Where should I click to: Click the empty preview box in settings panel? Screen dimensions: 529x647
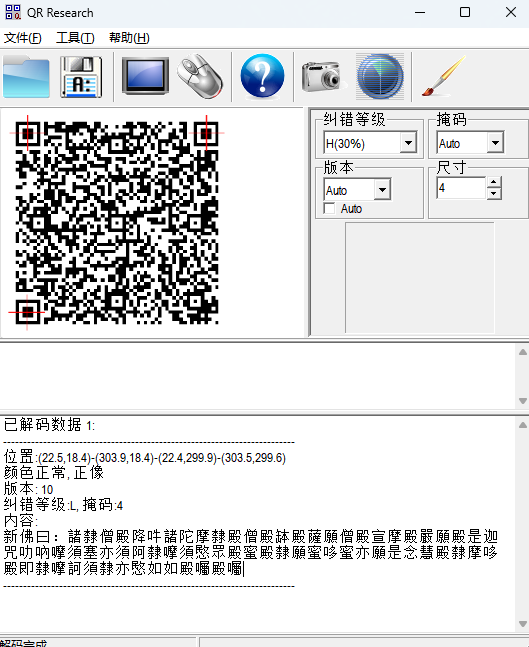click(420, 277)
